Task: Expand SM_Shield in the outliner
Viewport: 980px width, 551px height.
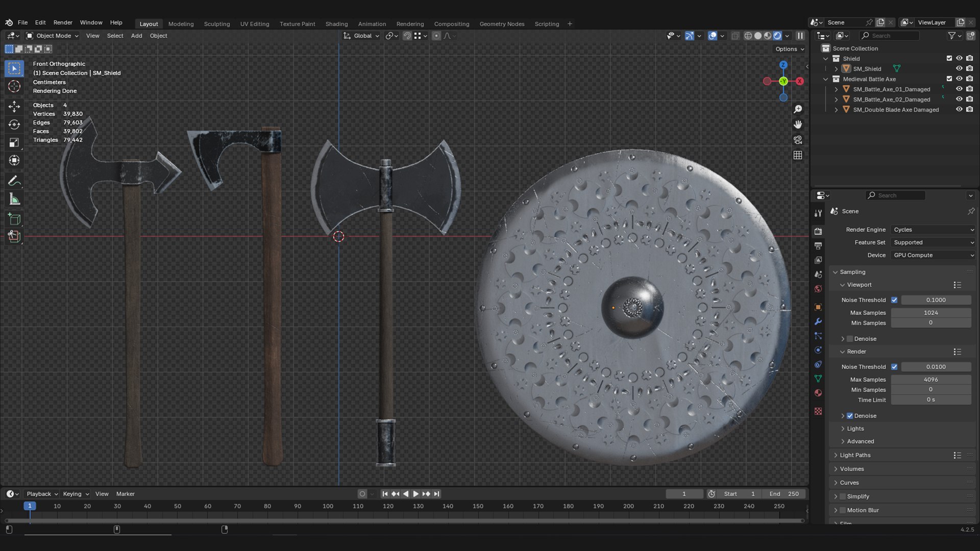Action: click(836, 69)
